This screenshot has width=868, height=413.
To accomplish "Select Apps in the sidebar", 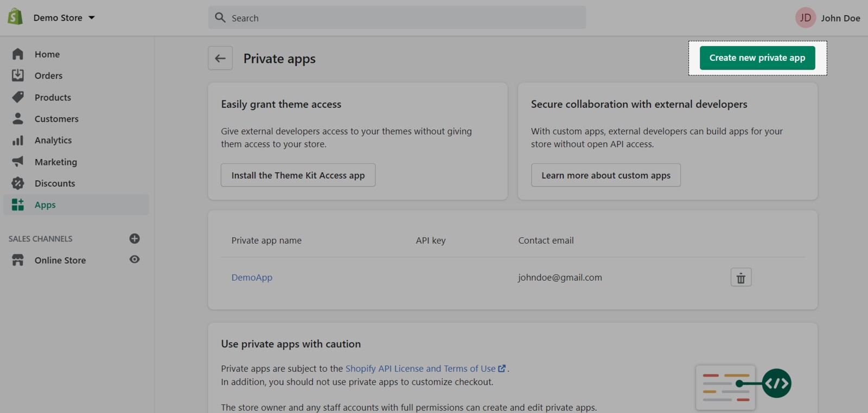I will (x=45, y=205).
